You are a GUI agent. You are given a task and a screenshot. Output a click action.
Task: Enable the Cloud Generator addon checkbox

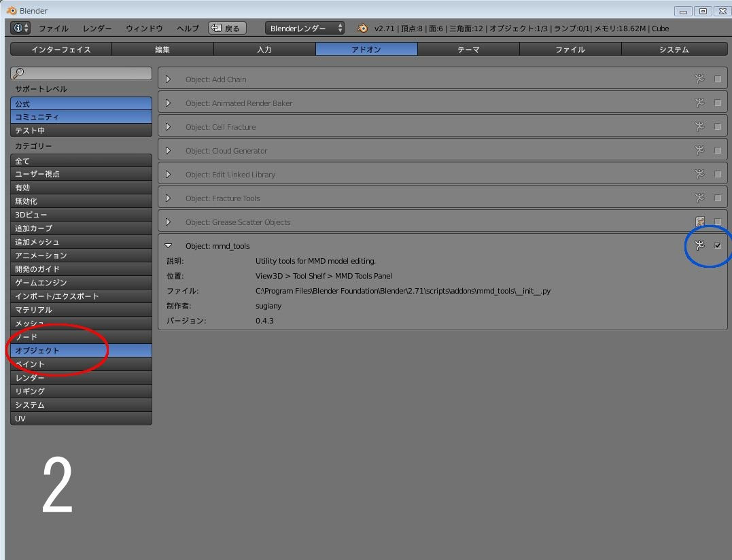(x=718, y=151)
